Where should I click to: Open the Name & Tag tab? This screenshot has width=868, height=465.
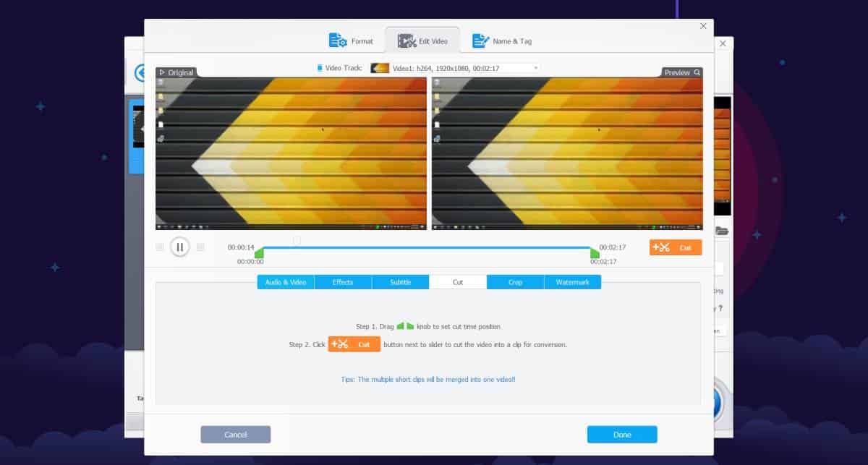point(502,40)
